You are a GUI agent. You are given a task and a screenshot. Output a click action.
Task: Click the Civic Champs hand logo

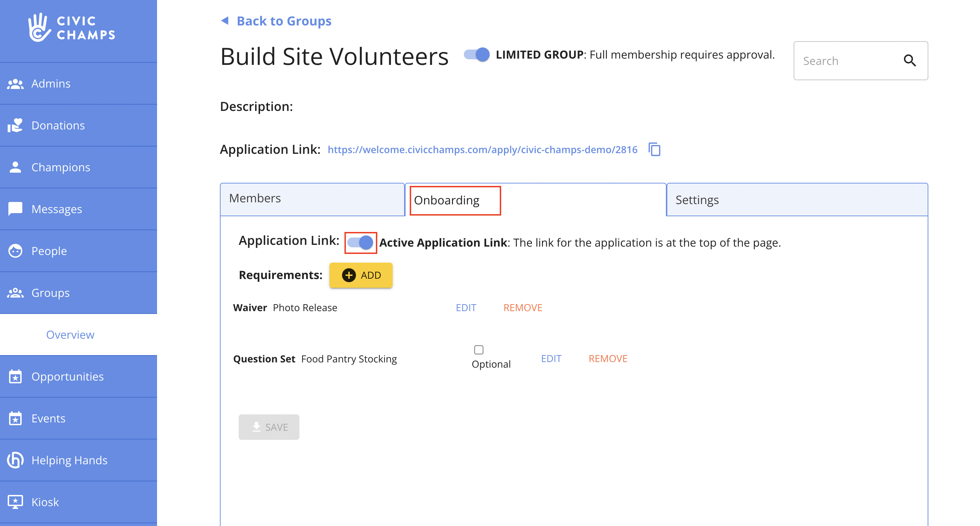39,28
